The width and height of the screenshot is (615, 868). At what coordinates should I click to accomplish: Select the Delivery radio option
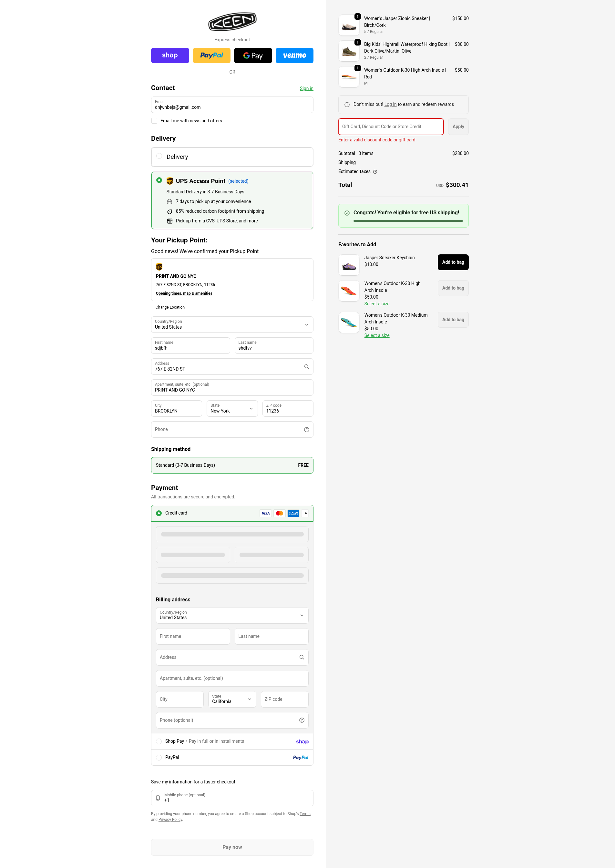pos(159,156)
